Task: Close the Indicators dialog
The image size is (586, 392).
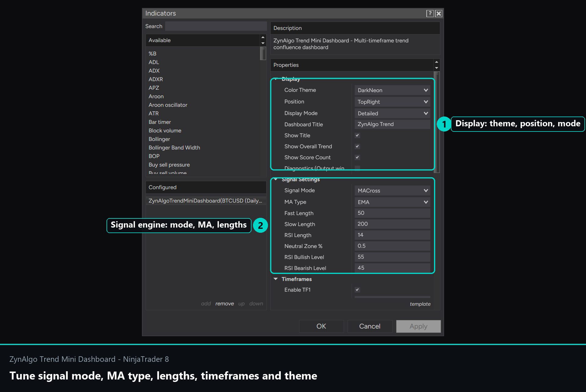Action: pyautogui.click(x=439, y=13)
